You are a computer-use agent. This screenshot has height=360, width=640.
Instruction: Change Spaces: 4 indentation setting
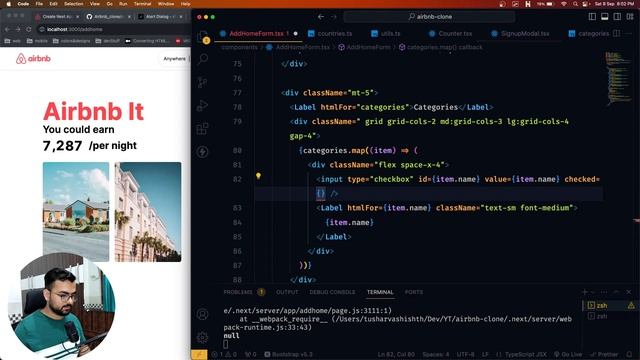coord(436,354)
